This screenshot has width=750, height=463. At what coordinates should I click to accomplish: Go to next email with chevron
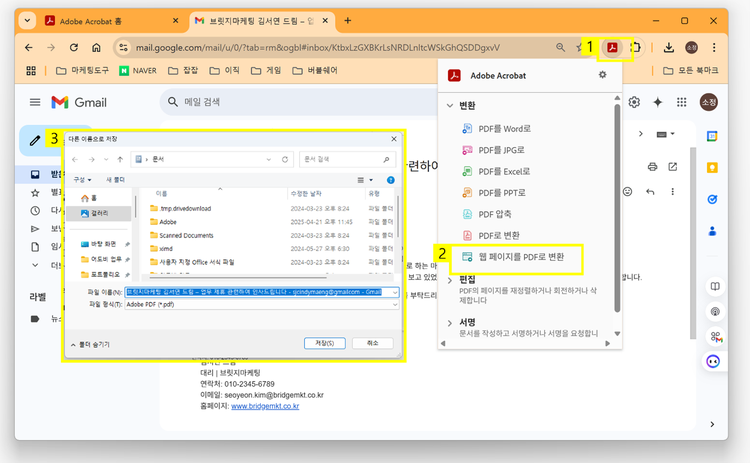pyautogui.click(x=640, y=134)
